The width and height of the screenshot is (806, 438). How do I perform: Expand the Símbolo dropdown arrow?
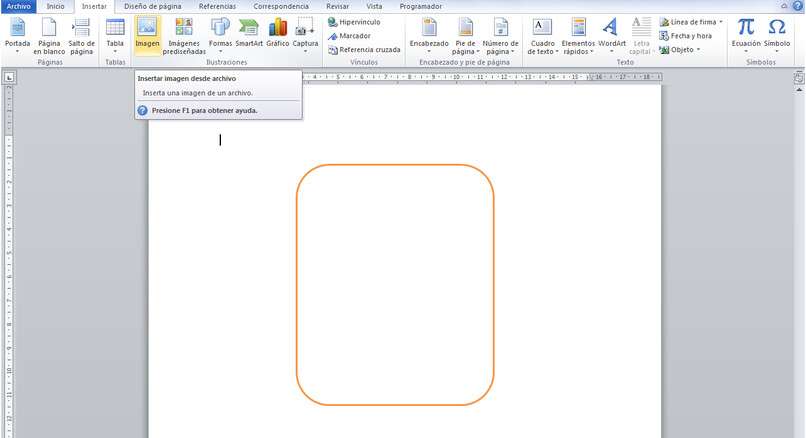tap(777, 51)
